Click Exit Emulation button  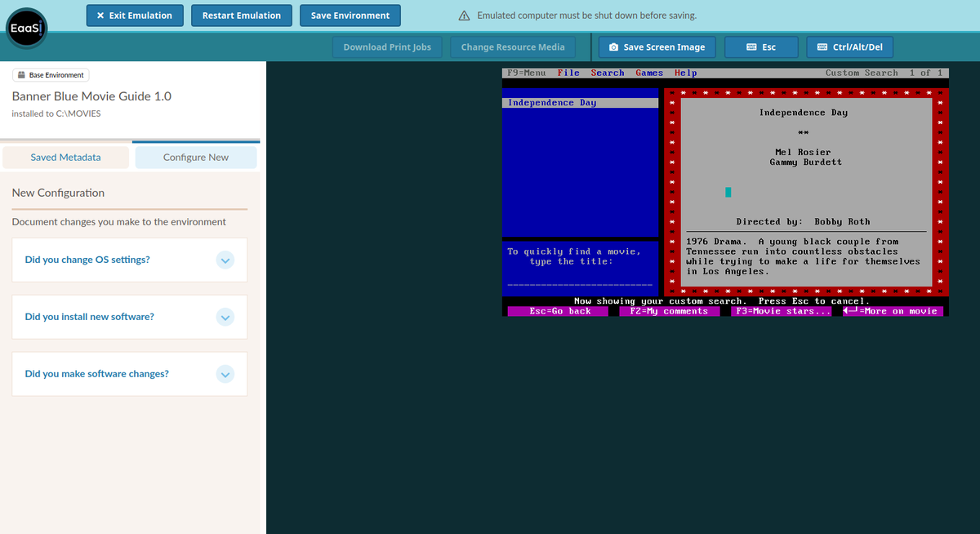click(x=135, y=16)
